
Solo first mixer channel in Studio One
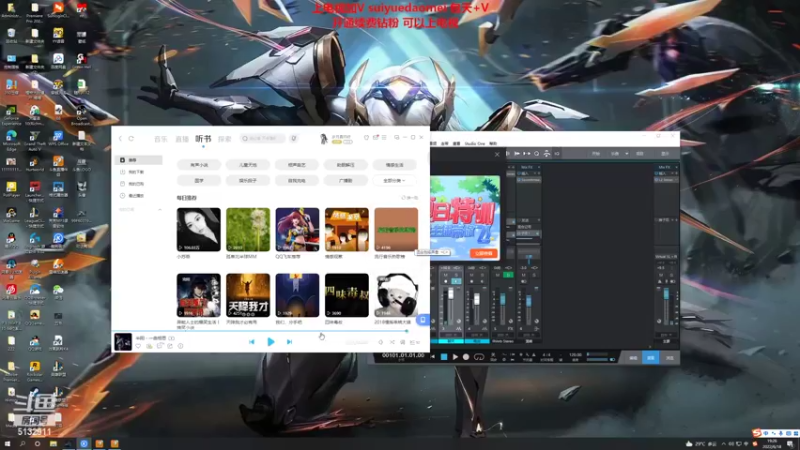[456, 275]
